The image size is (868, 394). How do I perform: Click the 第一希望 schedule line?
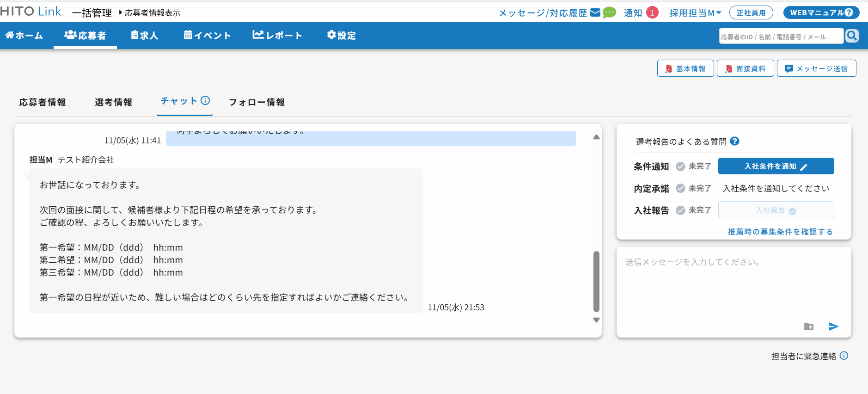111,247
